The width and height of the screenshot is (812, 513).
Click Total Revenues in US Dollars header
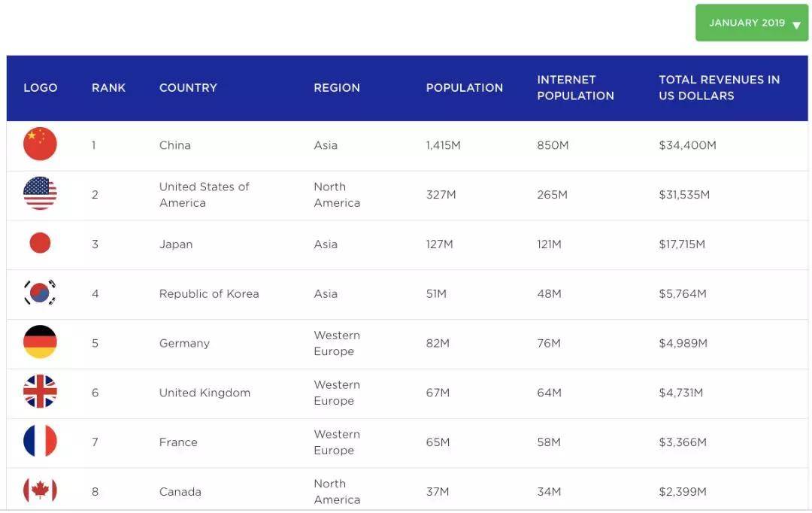tap(720, 87)
